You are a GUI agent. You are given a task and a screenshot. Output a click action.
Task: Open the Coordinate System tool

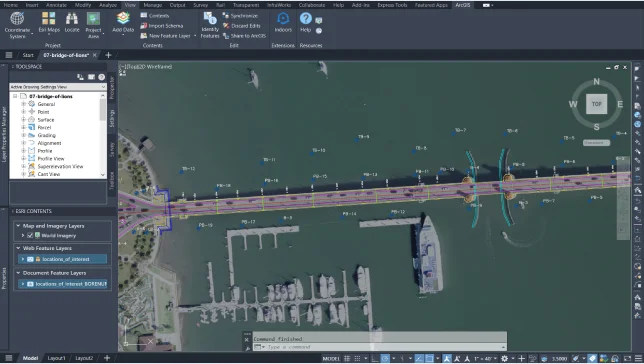(x=17, y=25)
